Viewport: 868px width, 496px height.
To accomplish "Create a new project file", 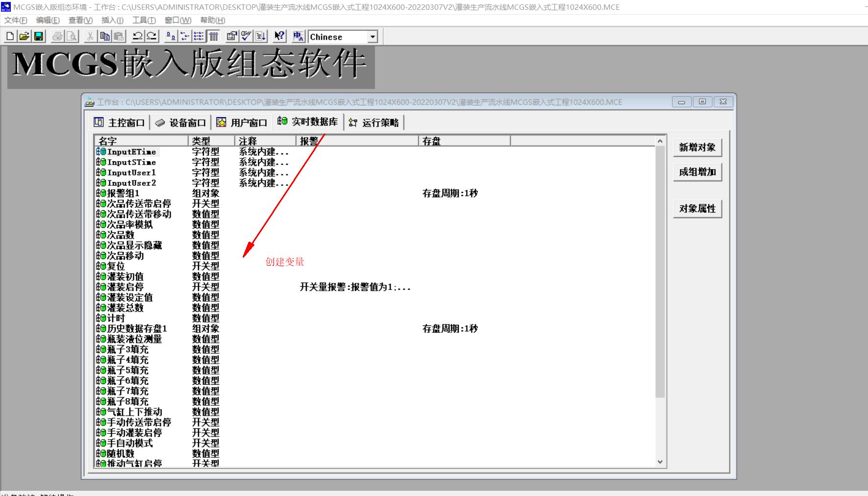I will (9, 36).
